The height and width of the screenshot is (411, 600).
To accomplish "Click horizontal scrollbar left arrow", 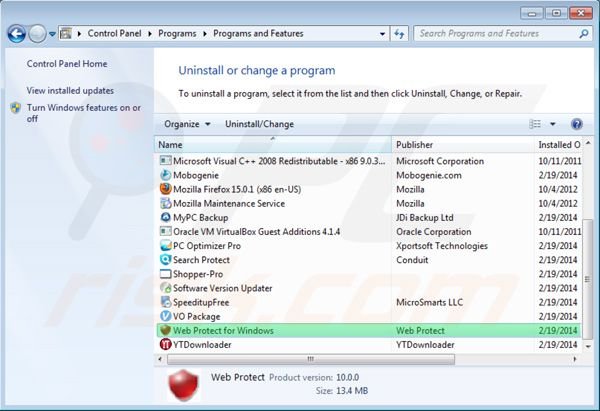I will pyautogui.click(x=160, y=359).
